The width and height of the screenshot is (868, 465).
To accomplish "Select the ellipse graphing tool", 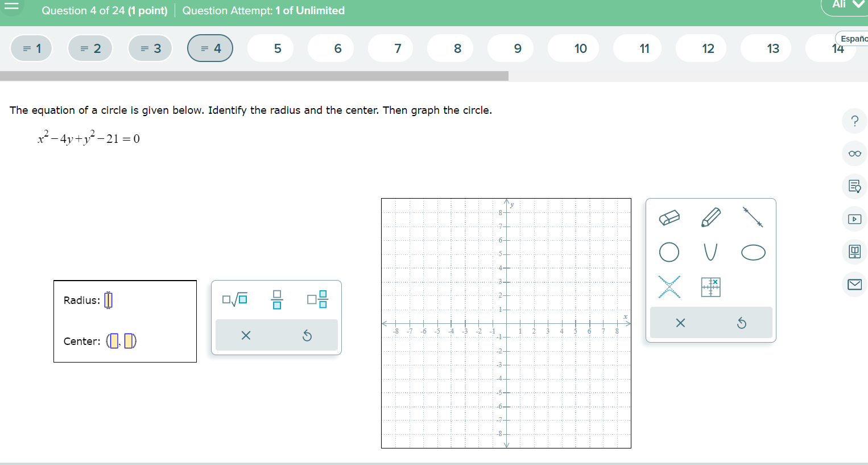I will click(752, 253).
